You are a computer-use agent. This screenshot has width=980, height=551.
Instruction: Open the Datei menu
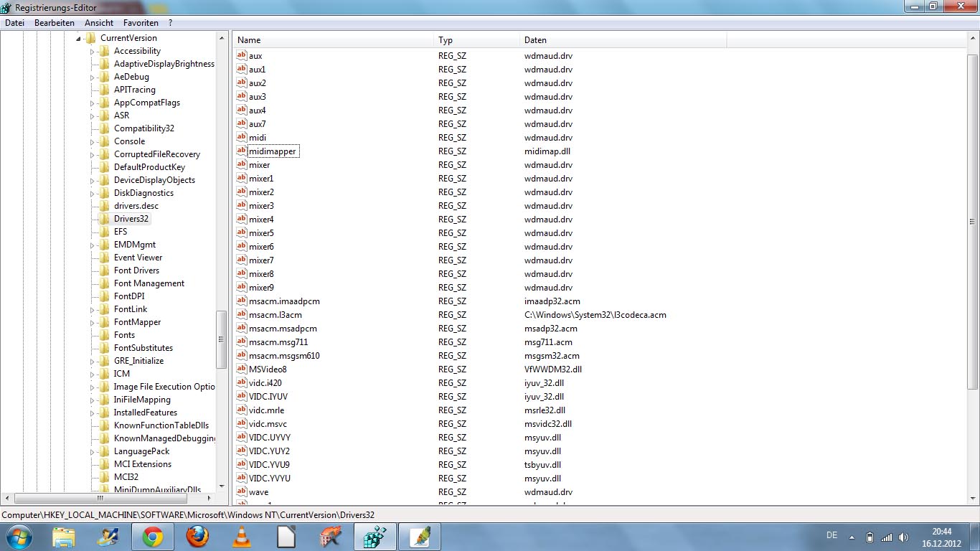pyautogui.click(x=14, y=23)
